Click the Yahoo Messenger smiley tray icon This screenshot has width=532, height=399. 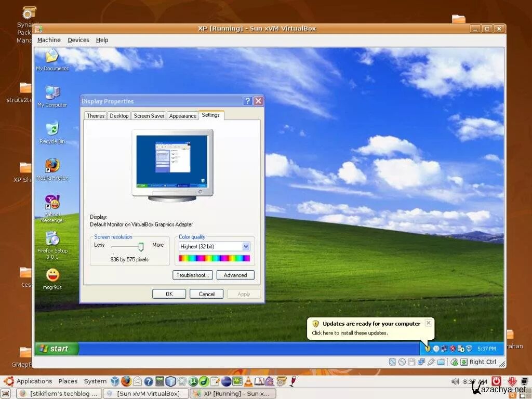coord(436,349)
